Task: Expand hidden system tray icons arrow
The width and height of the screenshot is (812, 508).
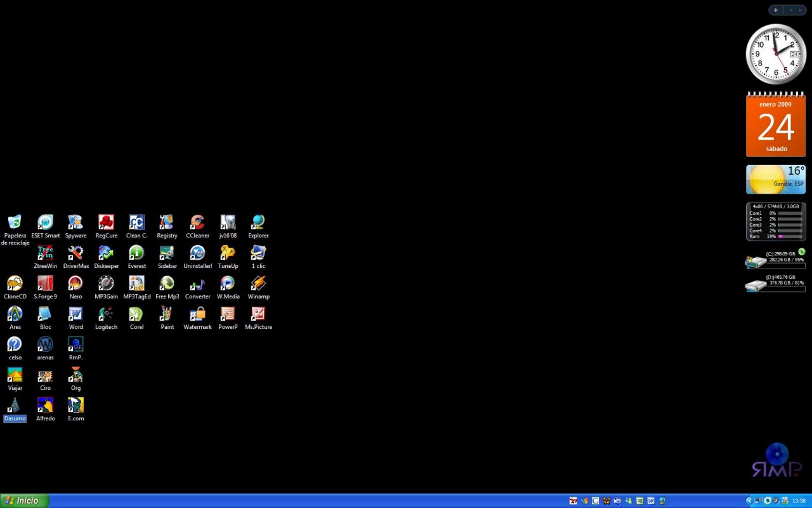Action: pos(749,501)
